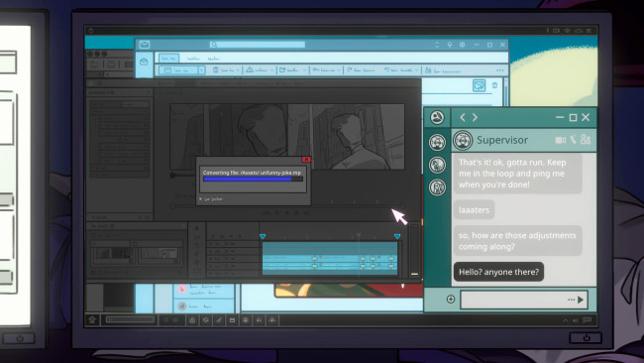Select the "That's it! ok, gotta run" message
The width and height of the screenshot is (644, 363).
517,174
